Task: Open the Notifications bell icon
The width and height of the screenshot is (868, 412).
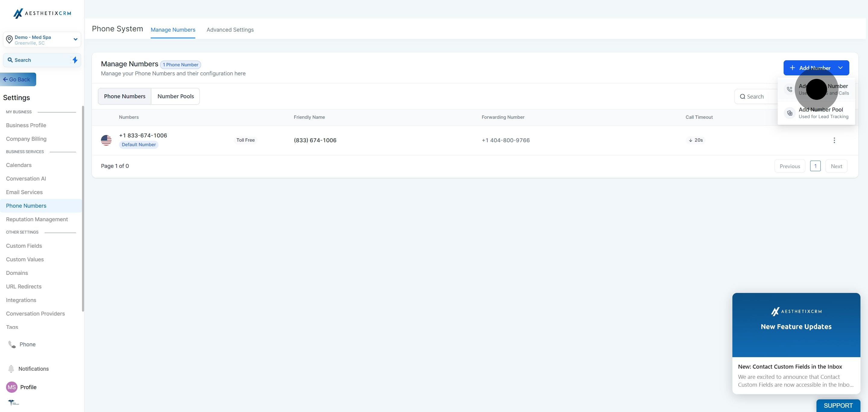Action: coord(11,369)
